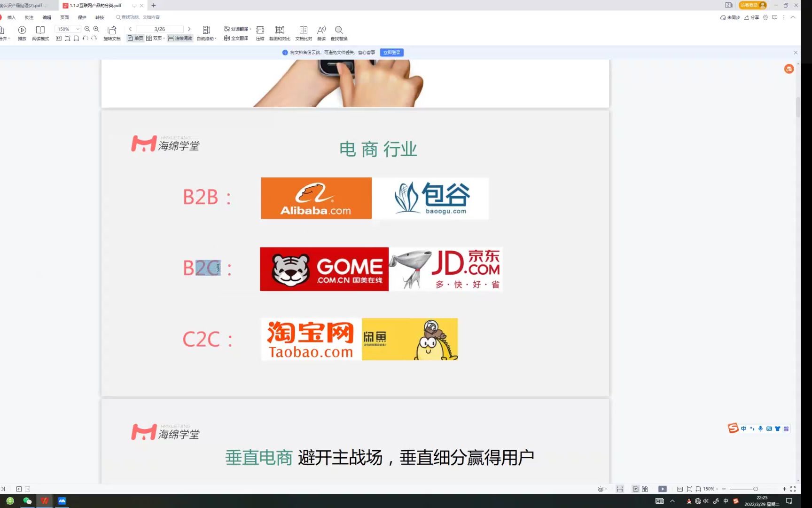Click the taskbar volume speaker icon
812x508 pixels.
click(x=706, y=501)
